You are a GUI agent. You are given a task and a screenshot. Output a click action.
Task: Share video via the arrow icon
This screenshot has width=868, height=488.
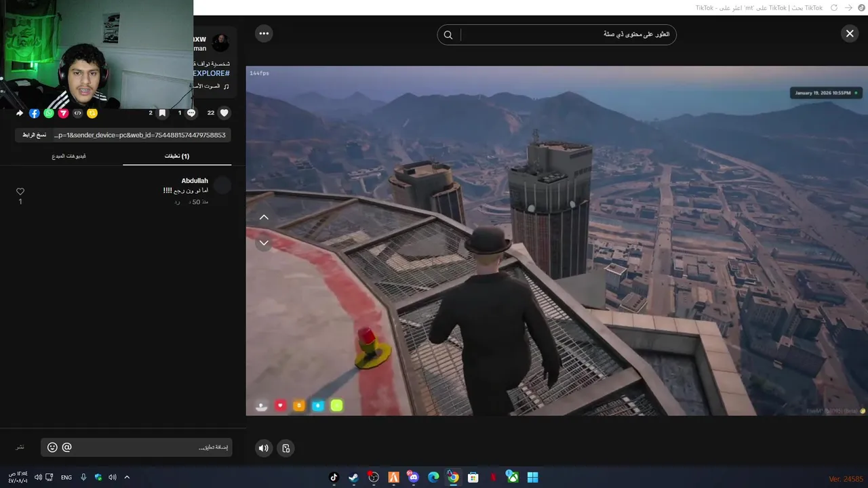(x=20, y=113)
